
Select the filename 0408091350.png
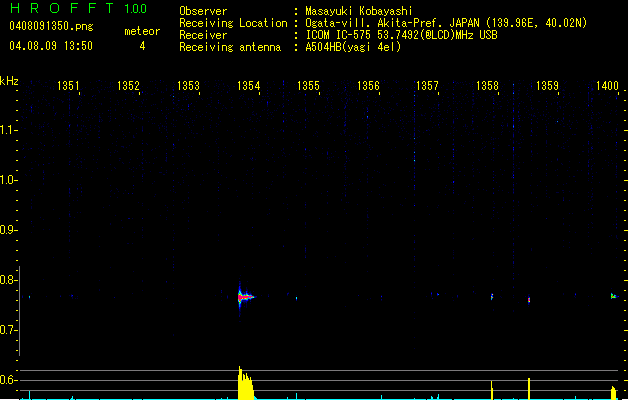51,26
